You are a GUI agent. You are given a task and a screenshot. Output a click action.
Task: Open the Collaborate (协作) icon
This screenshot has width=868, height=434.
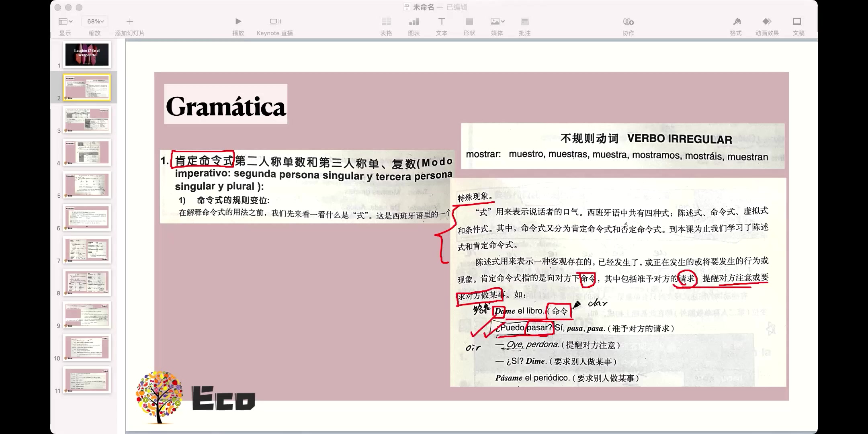pos(628,21)
